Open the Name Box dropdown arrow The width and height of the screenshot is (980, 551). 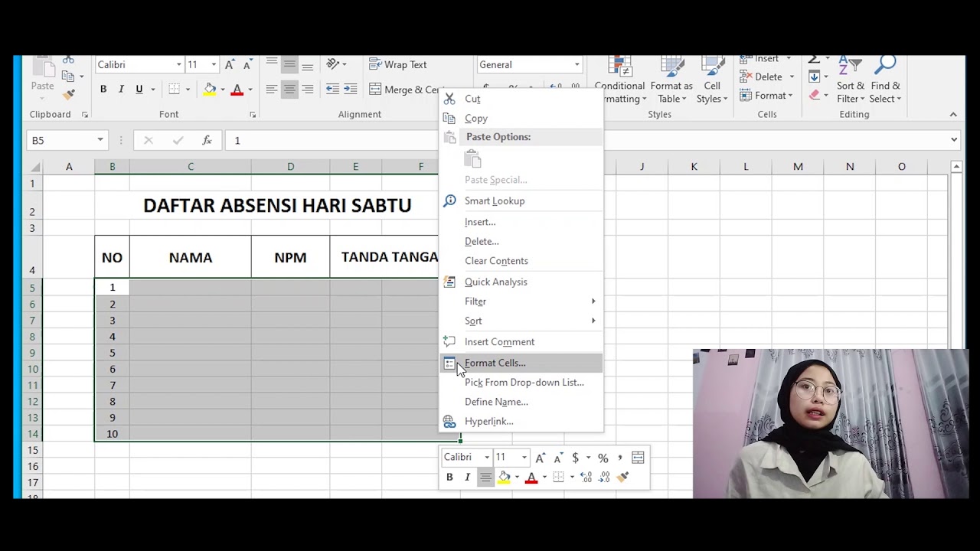click(x=100, y=140)
